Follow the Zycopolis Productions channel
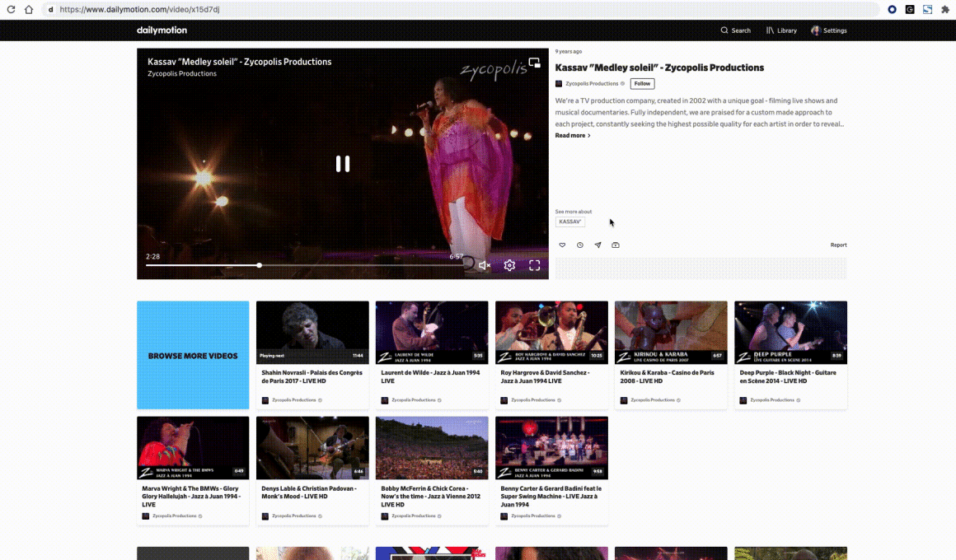 pos(642,84)
